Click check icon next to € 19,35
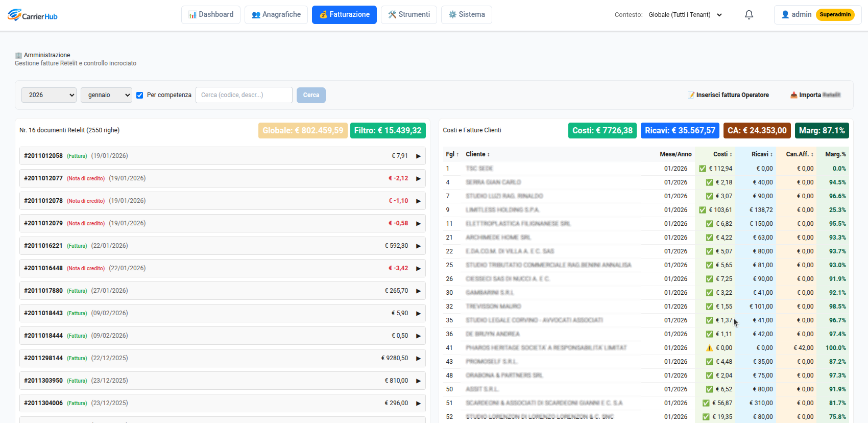868x423 pixels. point(706,417)
